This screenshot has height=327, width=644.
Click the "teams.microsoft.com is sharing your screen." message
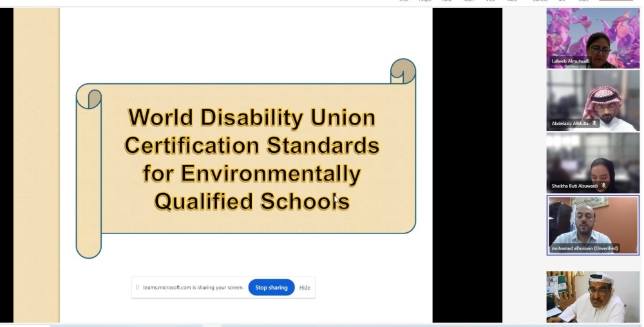pyautogui.click(x=193, y=288)
